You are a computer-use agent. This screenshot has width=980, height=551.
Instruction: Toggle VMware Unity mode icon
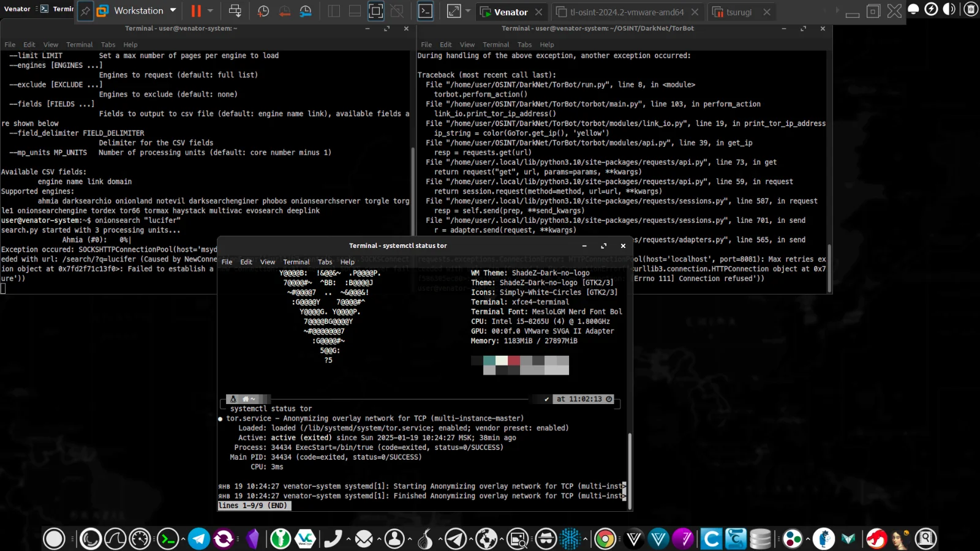397,10
